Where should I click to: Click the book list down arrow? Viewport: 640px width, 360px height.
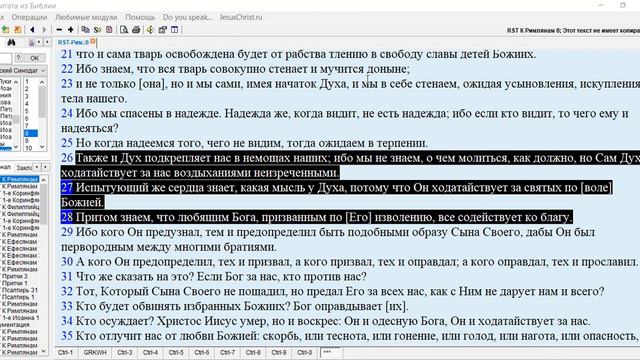[x=16, y=147]
